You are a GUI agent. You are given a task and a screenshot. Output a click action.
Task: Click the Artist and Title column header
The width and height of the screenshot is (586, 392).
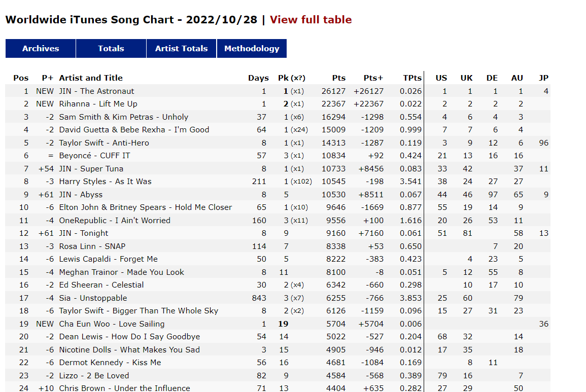click(x=91, y=78)
